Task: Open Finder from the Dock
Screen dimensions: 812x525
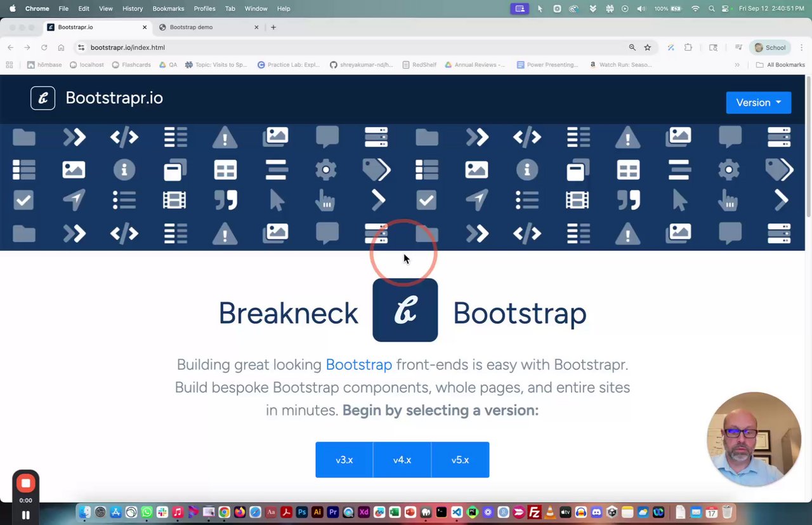Action: [x=85, y=512]
